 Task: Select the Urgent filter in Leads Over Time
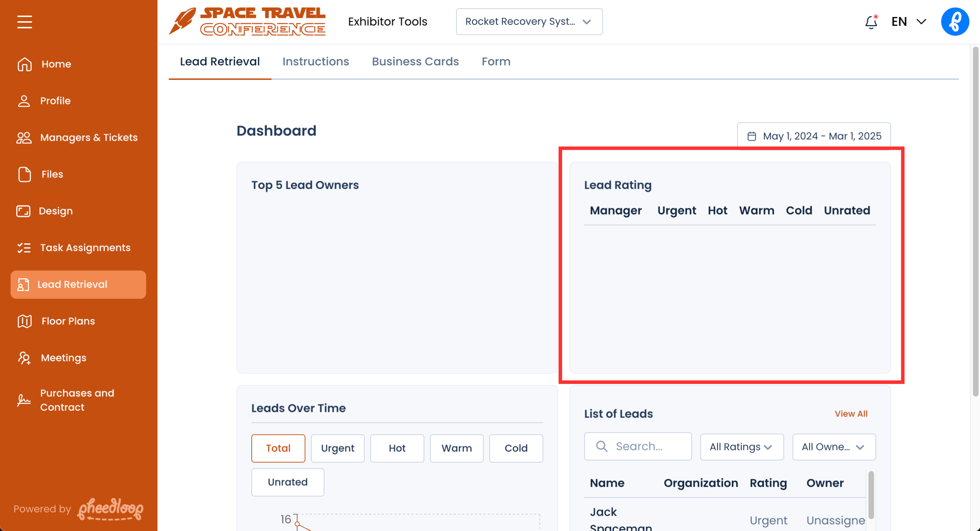(338, 449)
